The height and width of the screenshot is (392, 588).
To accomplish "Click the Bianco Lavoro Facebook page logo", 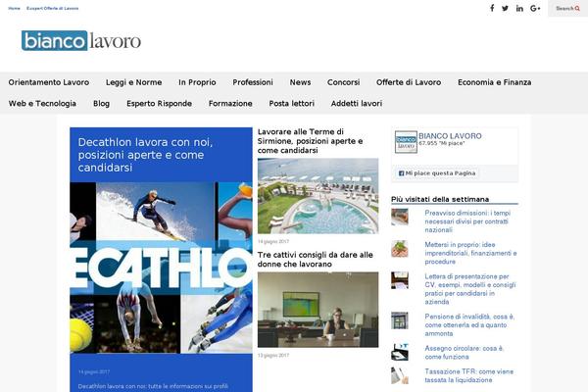I will coord(406,142).
